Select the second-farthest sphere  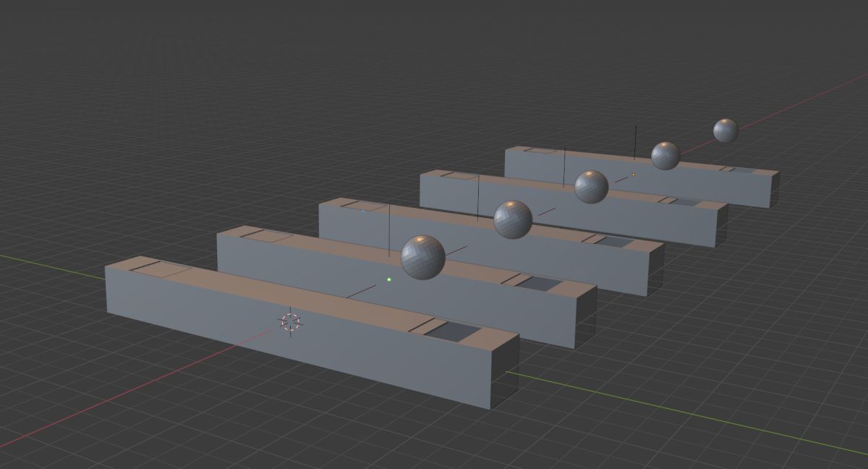665,156
